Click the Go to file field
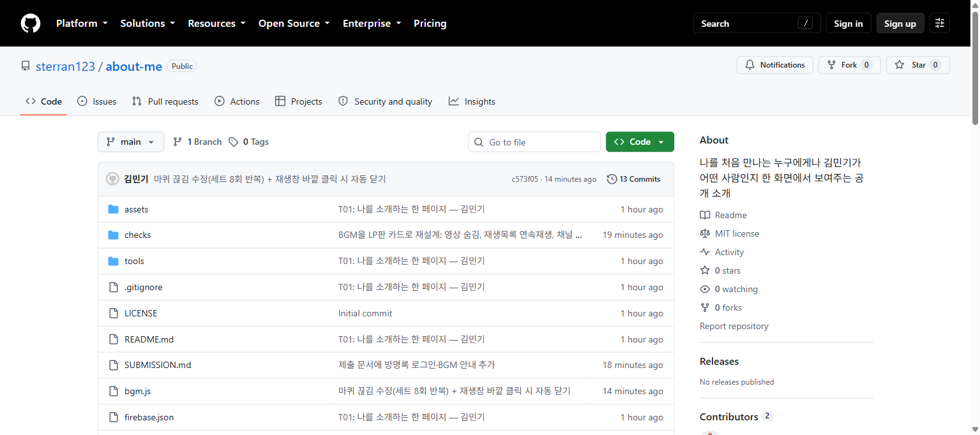Viewport: 980px width, 435px height. pyautogui.click(x=534, y=142)
